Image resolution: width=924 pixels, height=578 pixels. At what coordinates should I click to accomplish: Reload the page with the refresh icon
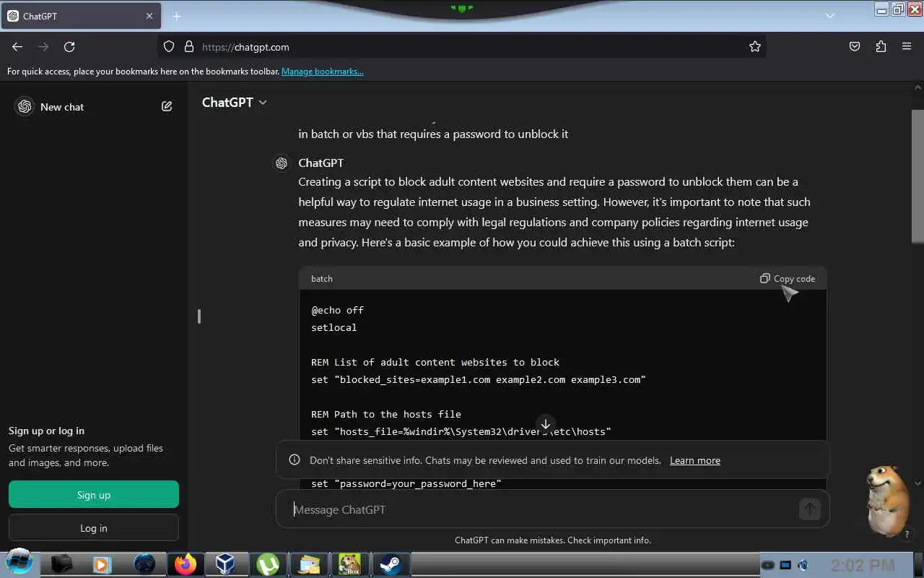69,47
